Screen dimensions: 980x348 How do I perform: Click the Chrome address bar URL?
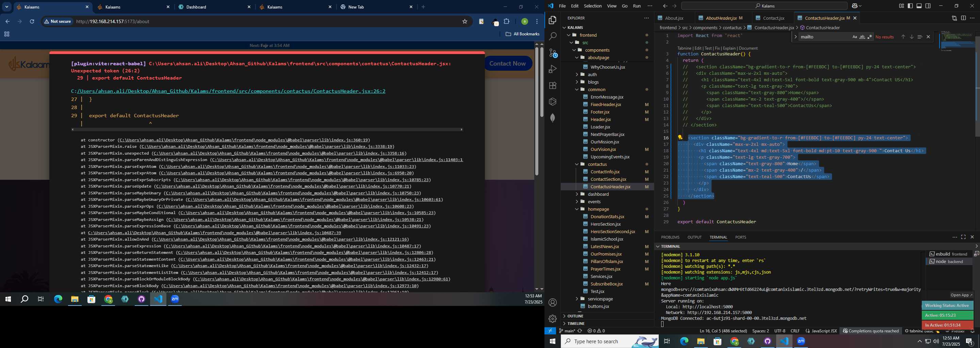click(113, 22)
